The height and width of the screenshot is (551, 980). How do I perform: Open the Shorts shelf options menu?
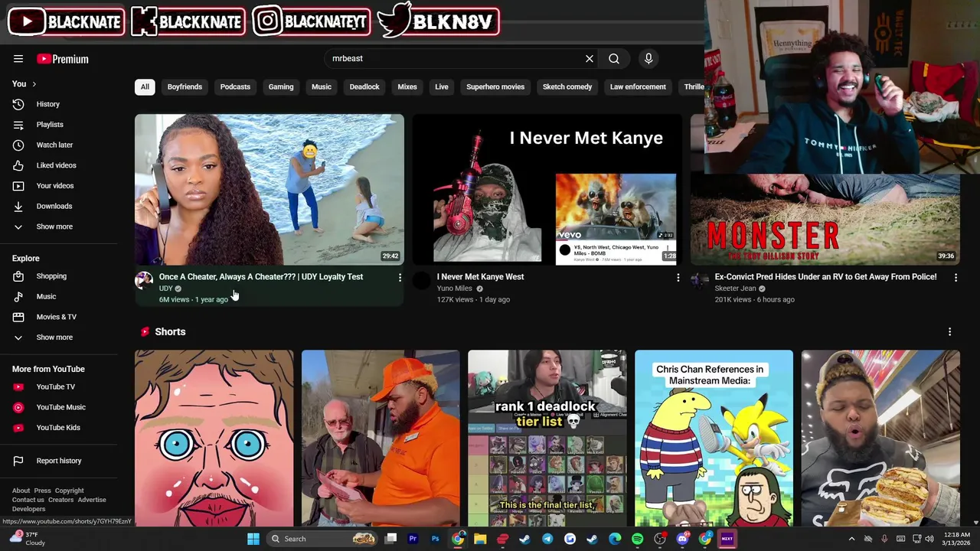tap(949, 331)
